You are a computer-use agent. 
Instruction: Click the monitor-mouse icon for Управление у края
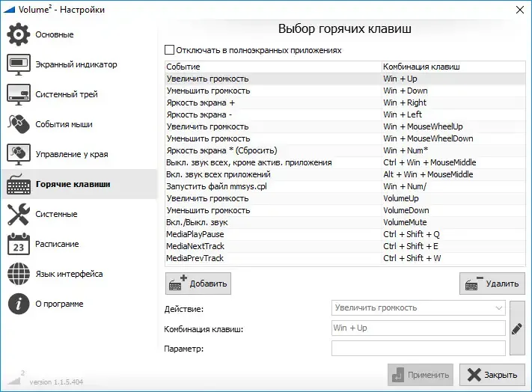click(18, 154)
